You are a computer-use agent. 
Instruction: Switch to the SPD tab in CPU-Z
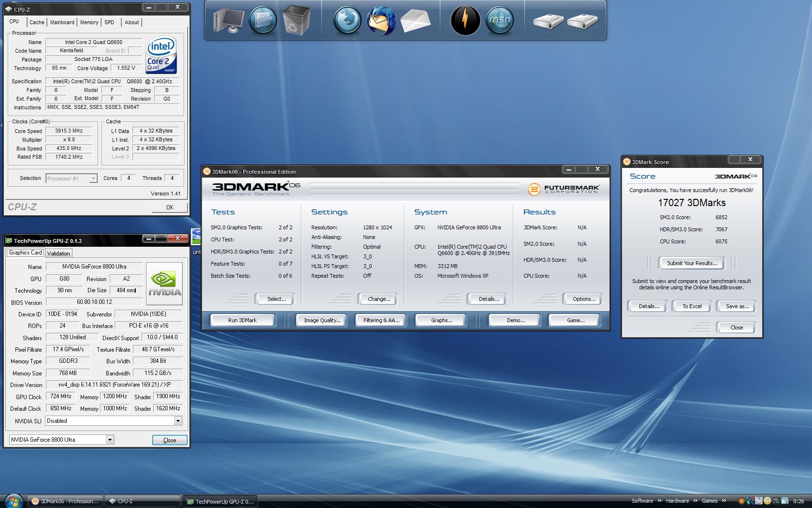109,22
